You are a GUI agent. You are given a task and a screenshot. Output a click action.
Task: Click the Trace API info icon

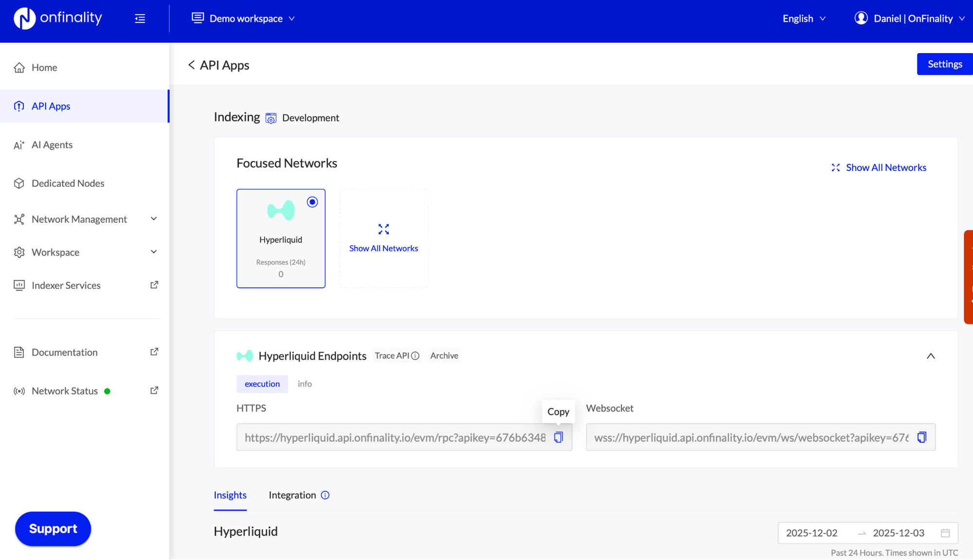pyautogui.click(x=416, y=355)
